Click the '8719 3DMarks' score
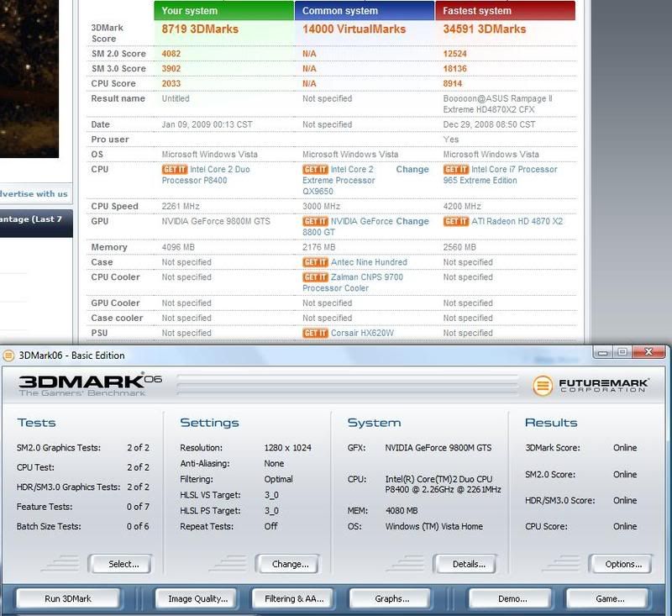672x616 pixels. coord(200,29)
